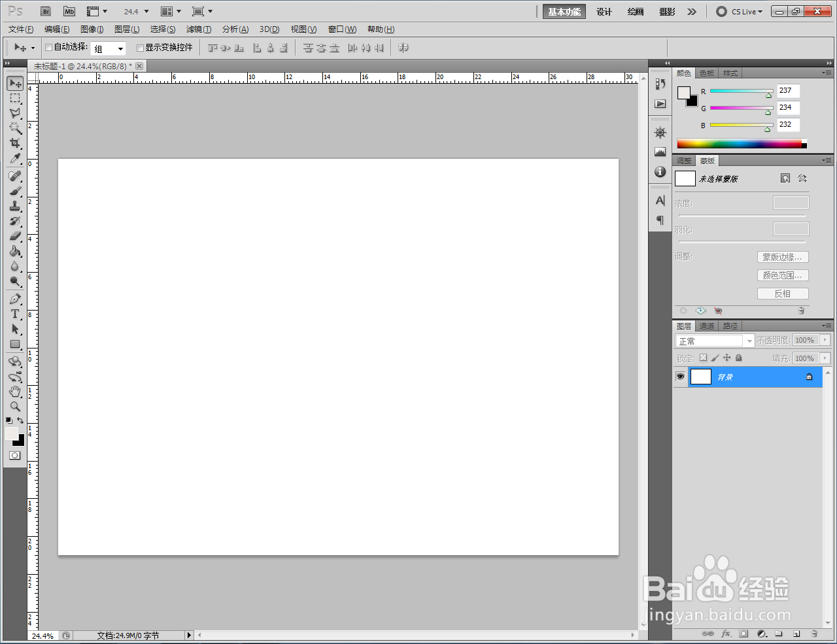
Task: Choose the Polygonal Lasso tool
Action: coord(15,114)
